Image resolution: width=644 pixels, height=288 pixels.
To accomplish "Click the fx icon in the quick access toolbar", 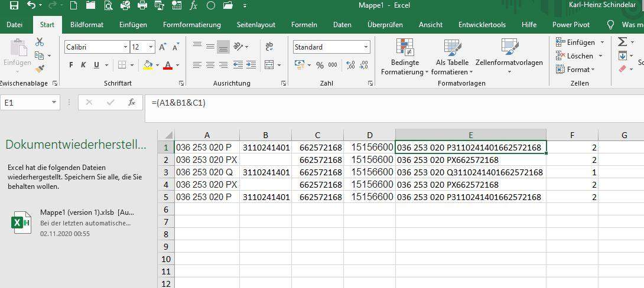I will point(193,5).
